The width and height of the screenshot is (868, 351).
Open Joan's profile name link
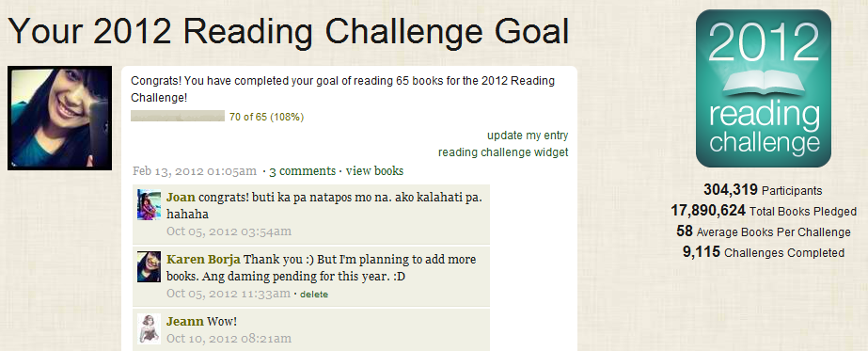181,198
